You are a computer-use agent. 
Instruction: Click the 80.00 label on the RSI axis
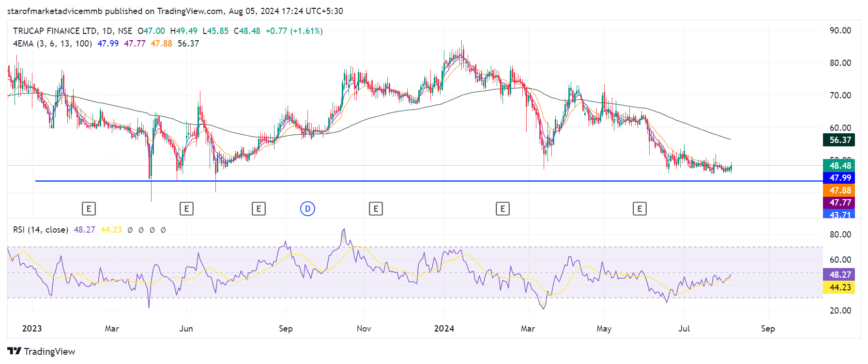click(840, 235)
